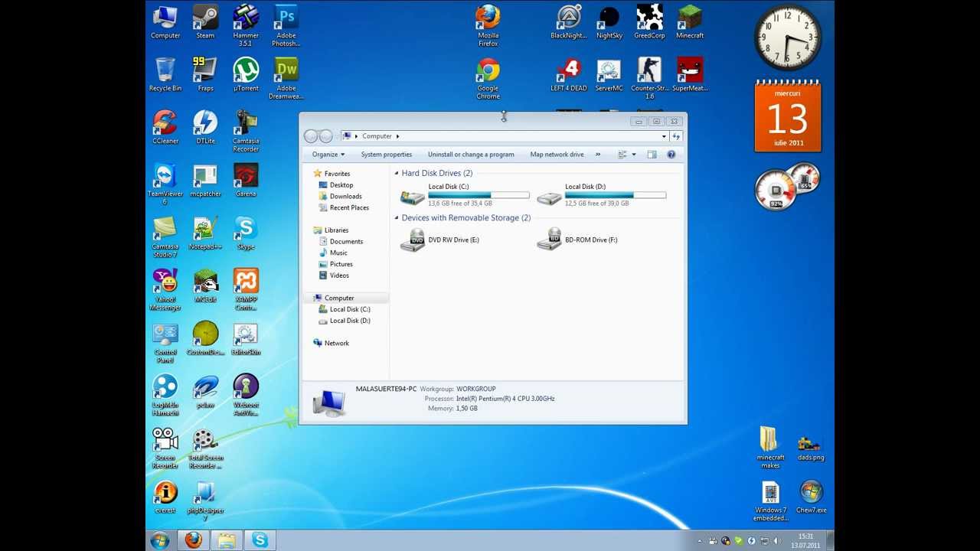980x551 pixels.
Task: Switch to Firefox in the taskbar
Action: coord(194,540)
